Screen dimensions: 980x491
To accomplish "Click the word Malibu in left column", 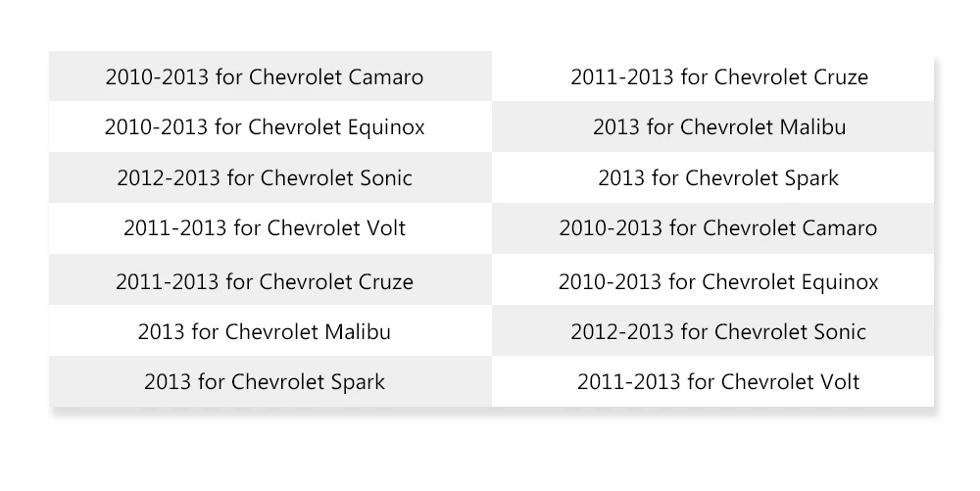I will pos(358,331).
